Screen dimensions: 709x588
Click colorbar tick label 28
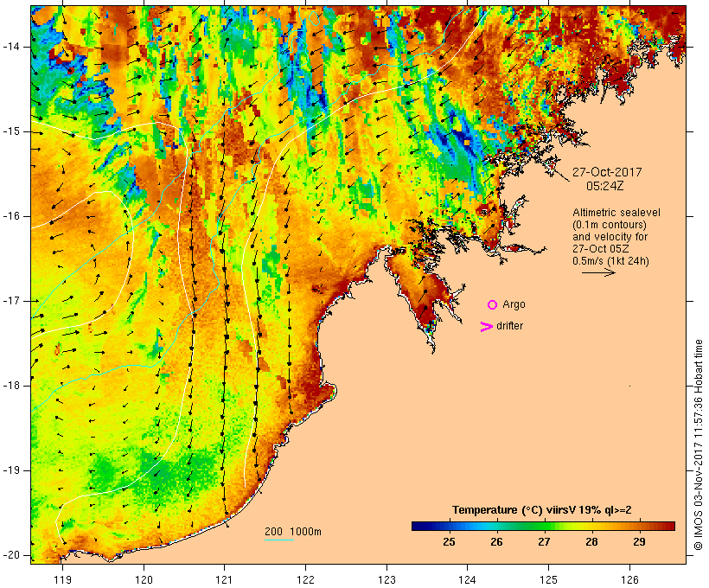[x=591, y=542]
